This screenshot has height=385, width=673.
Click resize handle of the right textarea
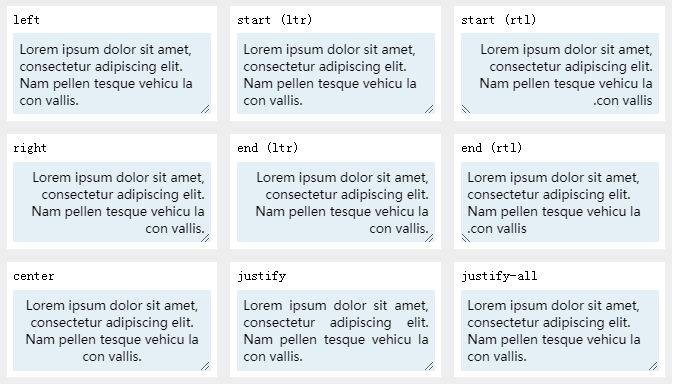click(x=205, y=237)
